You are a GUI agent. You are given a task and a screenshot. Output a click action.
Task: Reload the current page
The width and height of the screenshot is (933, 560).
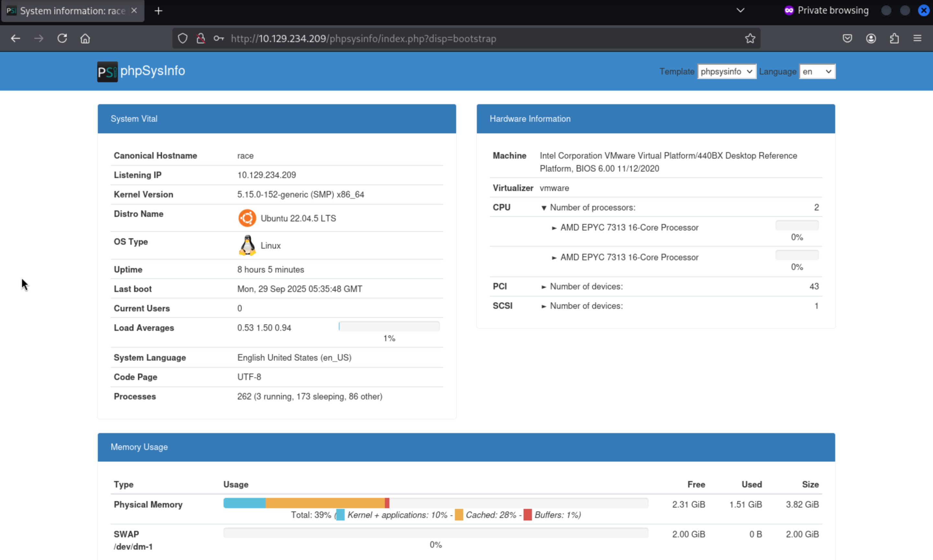(62, 39)
